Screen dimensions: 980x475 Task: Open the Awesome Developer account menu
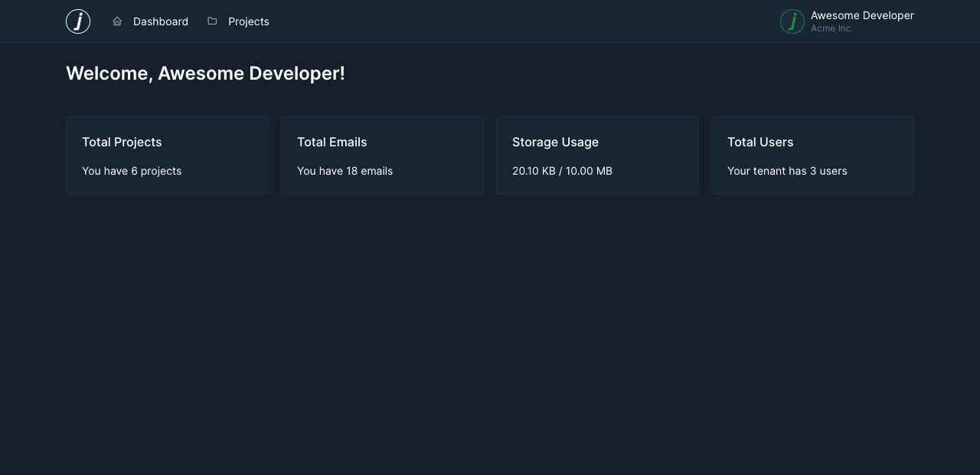pos(862,15)
